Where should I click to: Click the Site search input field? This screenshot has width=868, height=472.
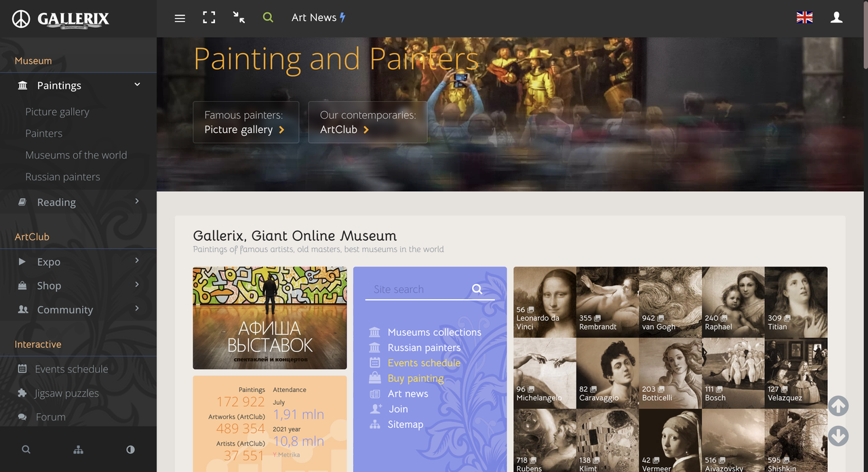point(418,290)
